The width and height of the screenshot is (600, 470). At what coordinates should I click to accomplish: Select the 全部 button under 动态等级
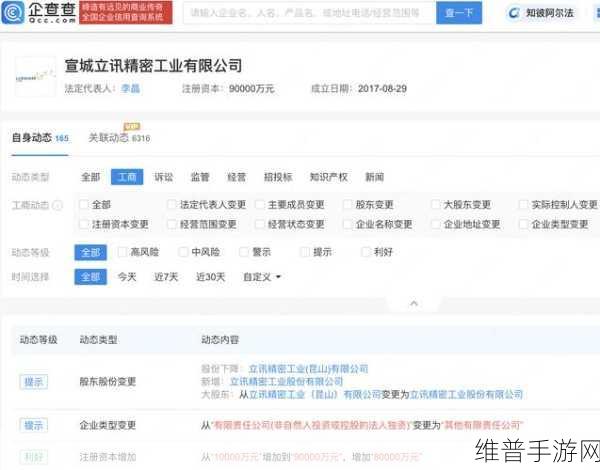point(91,253)
